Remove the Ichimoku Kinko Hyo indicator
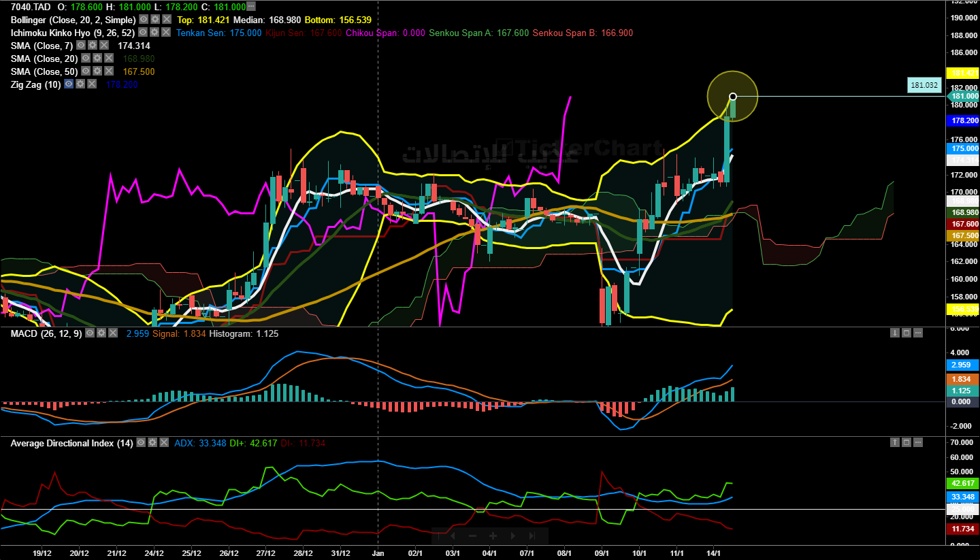 [166, 32]
